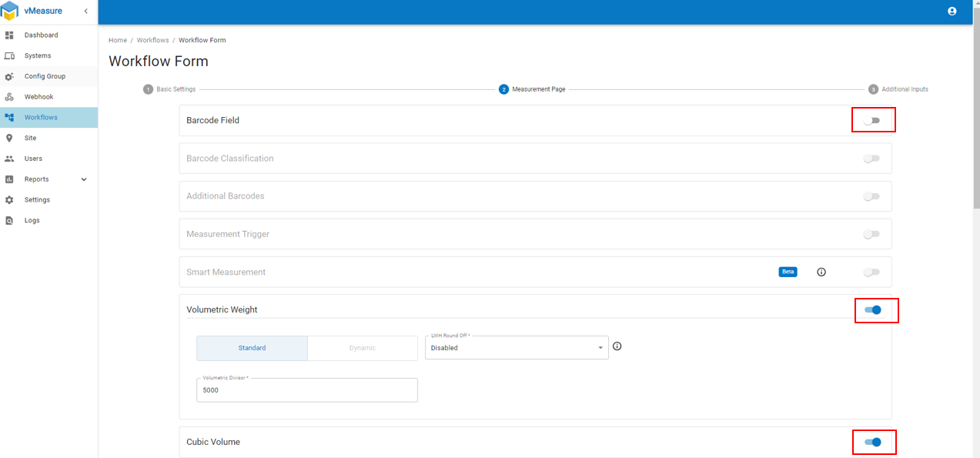Screen dimensions: 980x458
Task: Toggle the Measurement Trigger switch
Action: [x=871, y=234]
